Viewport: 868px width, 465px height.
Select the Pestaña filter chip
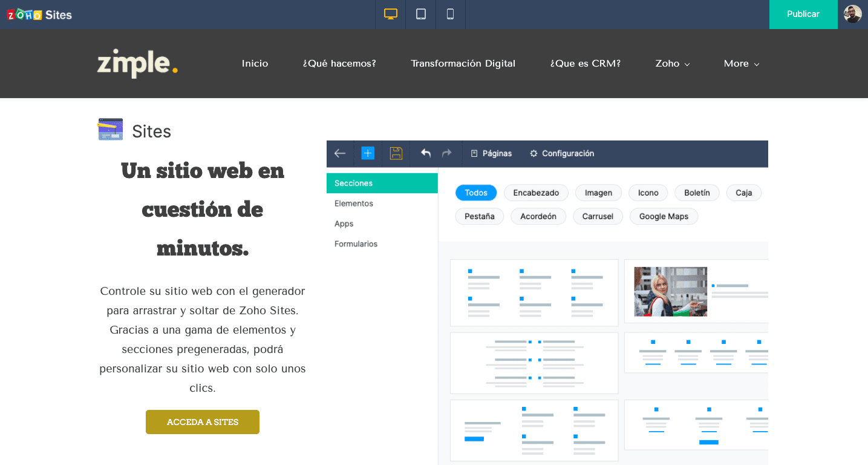pos(480,216)
